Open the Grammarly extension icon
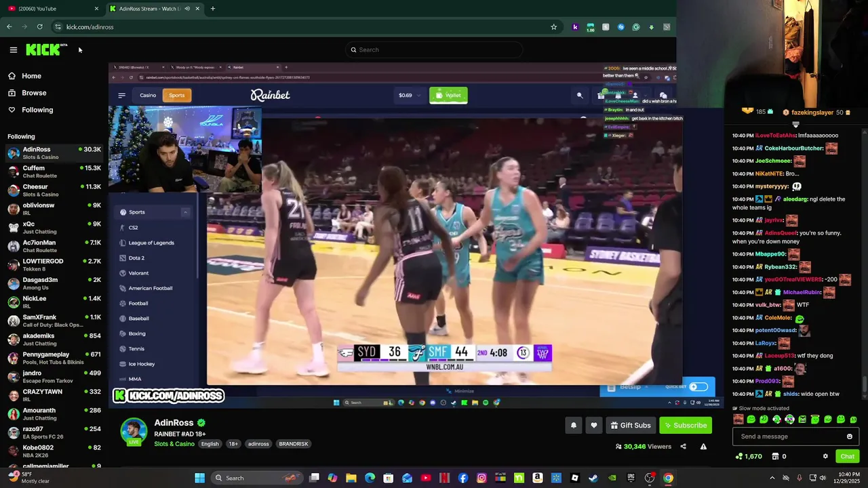Viewport: 868px width, 488px height. click(x=636, y=27)
